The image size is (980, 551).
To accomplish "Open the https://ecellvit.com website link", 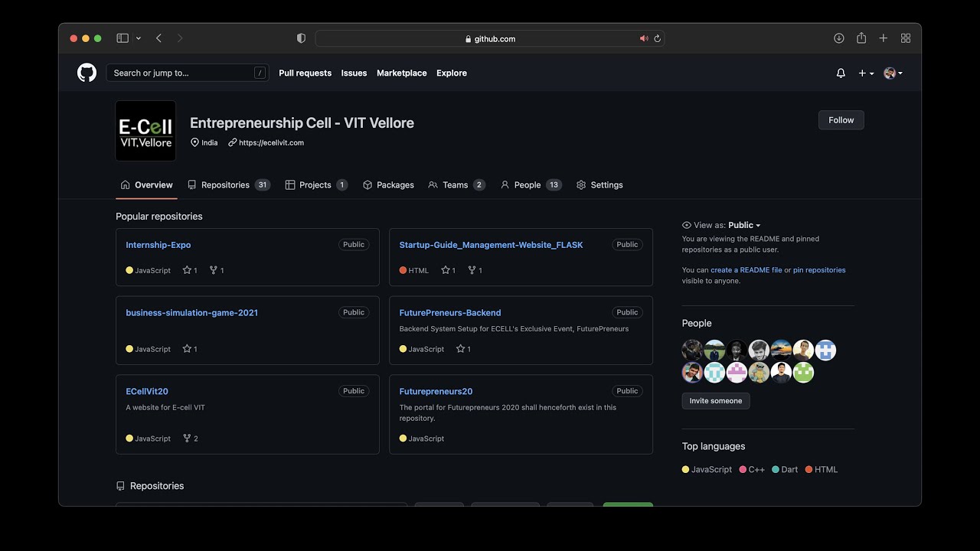I will coord(271,143).
